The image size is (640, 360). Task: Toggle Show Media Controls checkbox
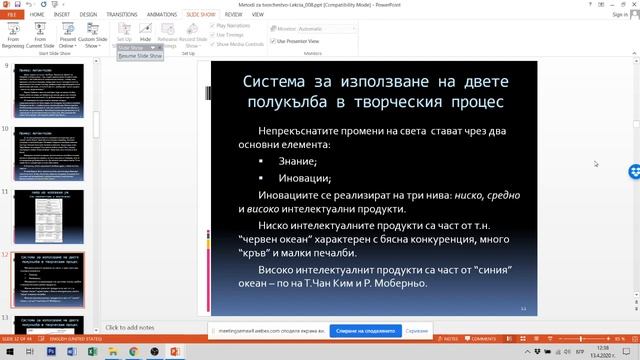tap(213, 44)
